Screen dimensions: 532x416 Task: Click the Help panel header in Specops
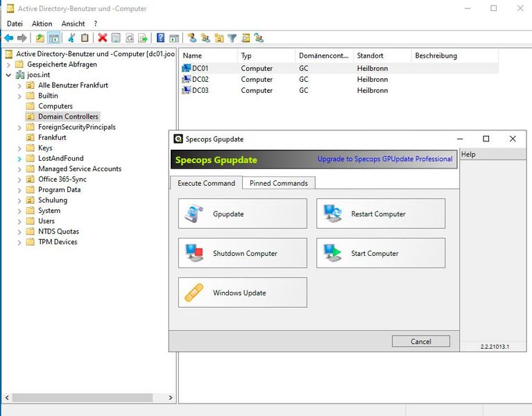click(493, 154)
